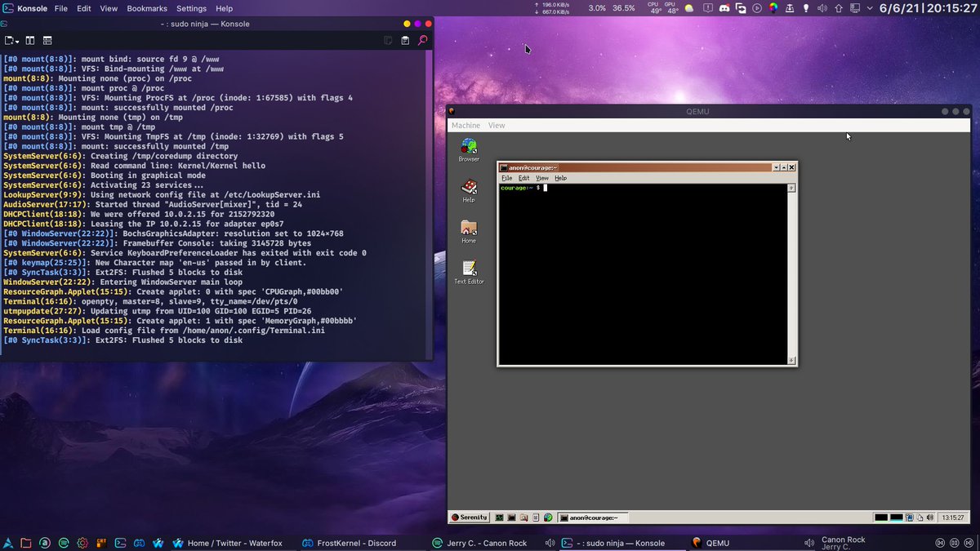Open the Konsole File menu

point(61,8)
